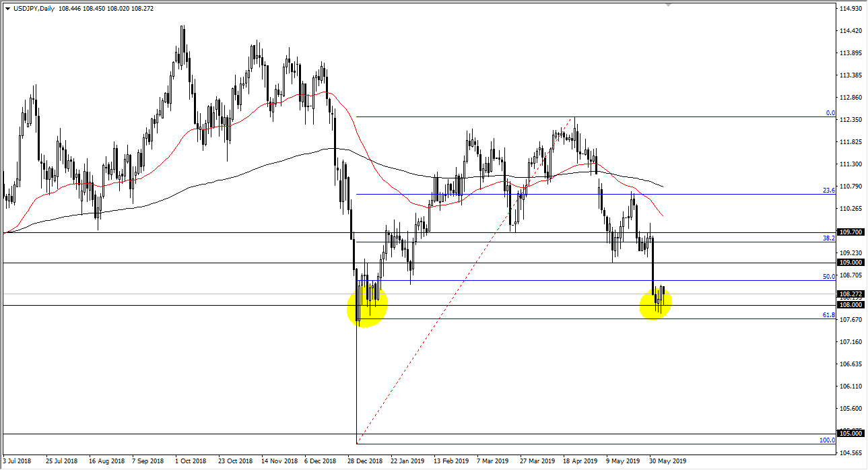Viewport: 868px width, 470px height.
Task: Select the 105.000 price level tag
Action: click(851, 433)
